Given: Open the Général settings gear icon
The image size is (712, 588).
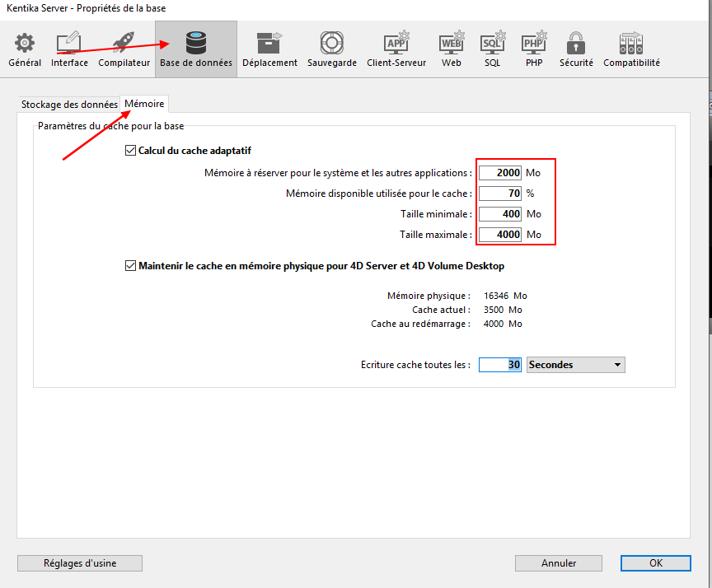Looking at the screenshot, I should pyautogui.click(x=25, y=43).
